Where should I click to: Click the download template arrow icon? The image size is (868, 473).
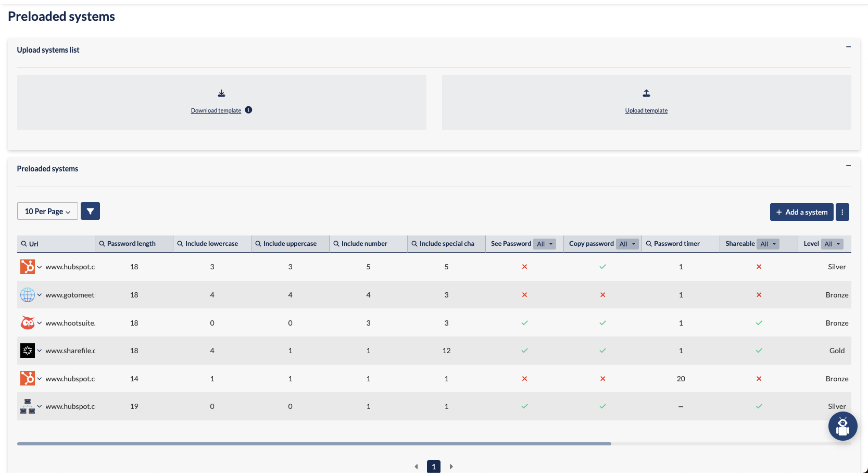221,93
